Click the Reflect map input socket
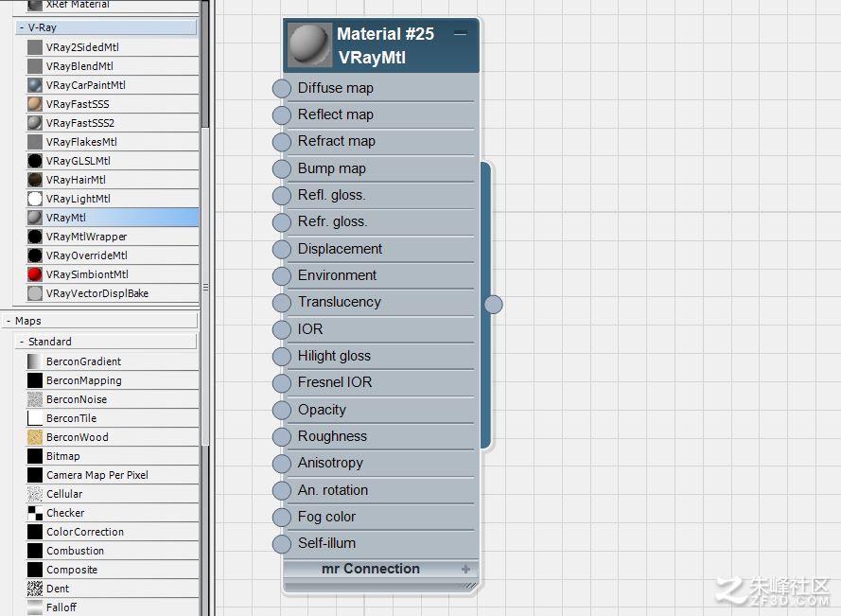The height and width of the screenshot is (616, 841). 282,114
